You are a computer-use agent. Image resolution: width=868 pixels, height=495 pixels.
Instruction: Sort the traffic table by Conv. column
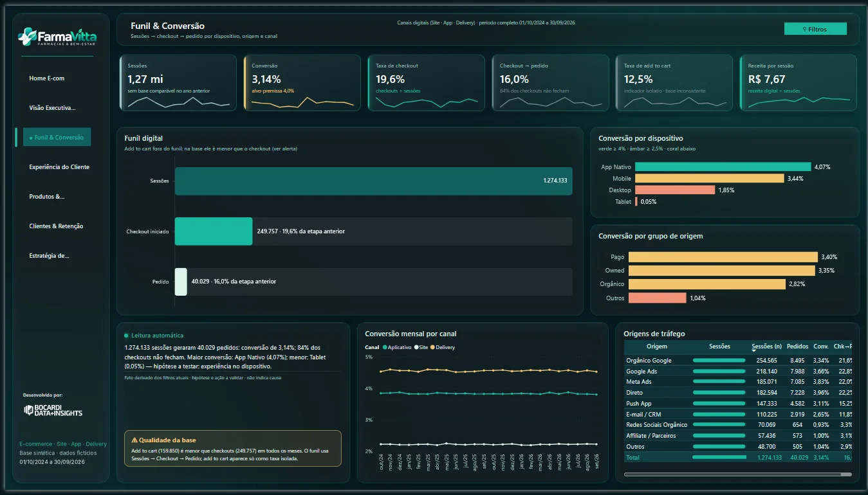point(821,346)
